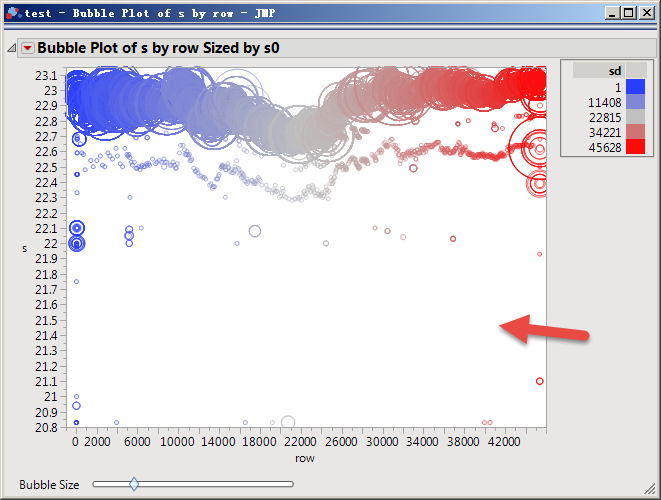Click the 'row' x-axis label
This screenshot has width=661, height=500.
click(305, 458)
